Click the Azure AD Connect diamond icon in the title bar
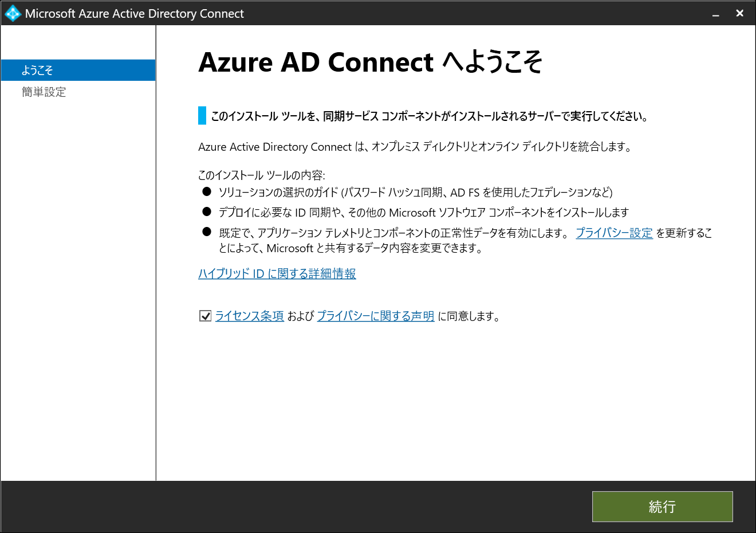756x533 pixels. 11,13
